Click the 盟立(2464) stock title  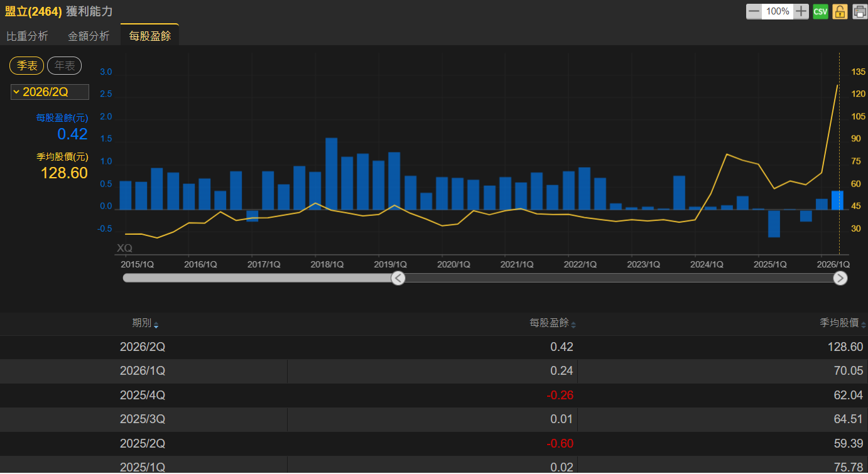(x=33, y=11)
